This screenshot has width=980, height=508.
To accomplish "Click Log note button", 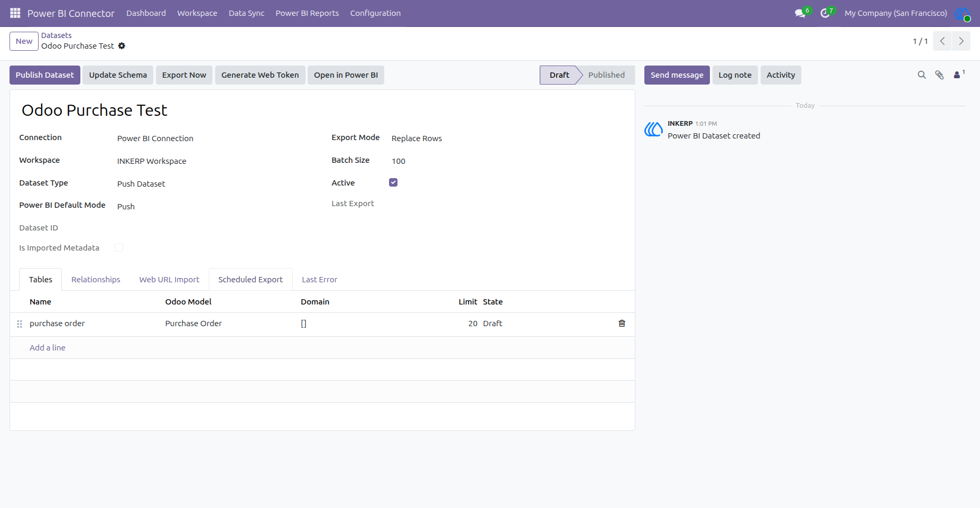I will pyautogui.click(x=735, y=75).
